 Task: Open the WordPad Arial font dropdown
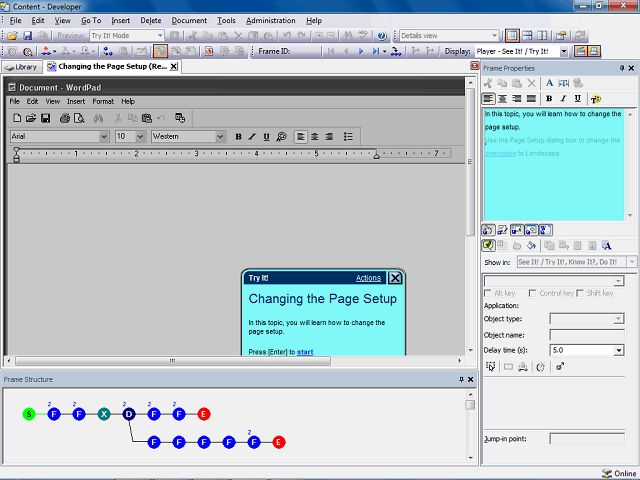(x=104, y=136)
